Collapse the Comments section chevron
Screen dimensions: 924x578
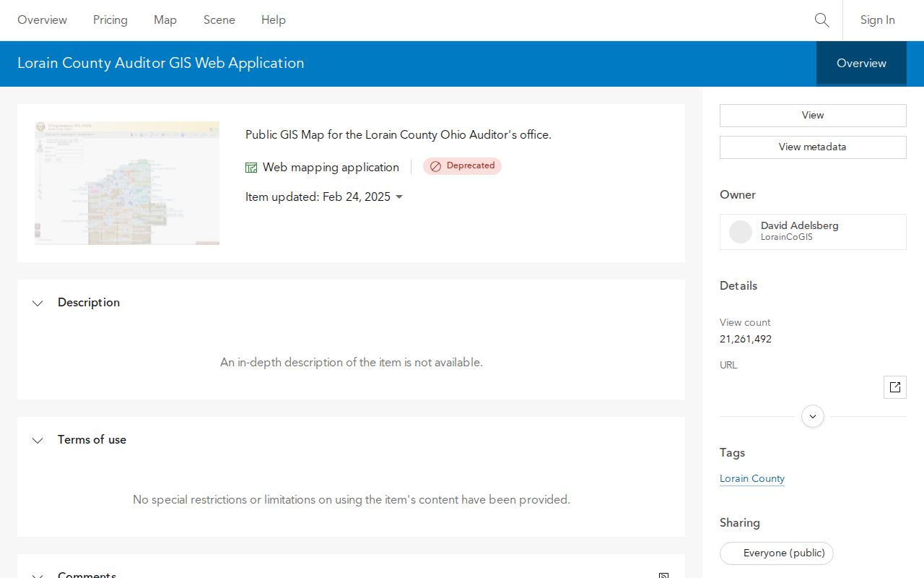point(38,575)
